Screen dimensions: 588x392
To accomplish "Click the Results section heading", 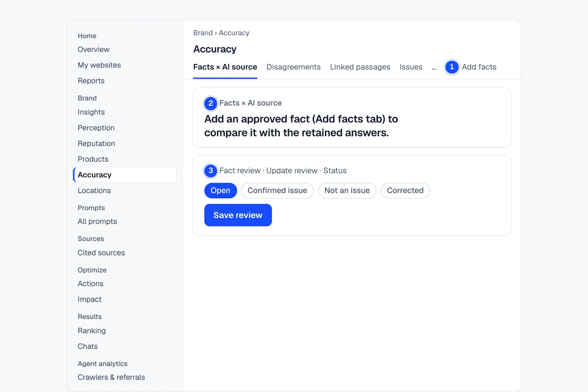I will pyautogui.click(x=90, y=317).
